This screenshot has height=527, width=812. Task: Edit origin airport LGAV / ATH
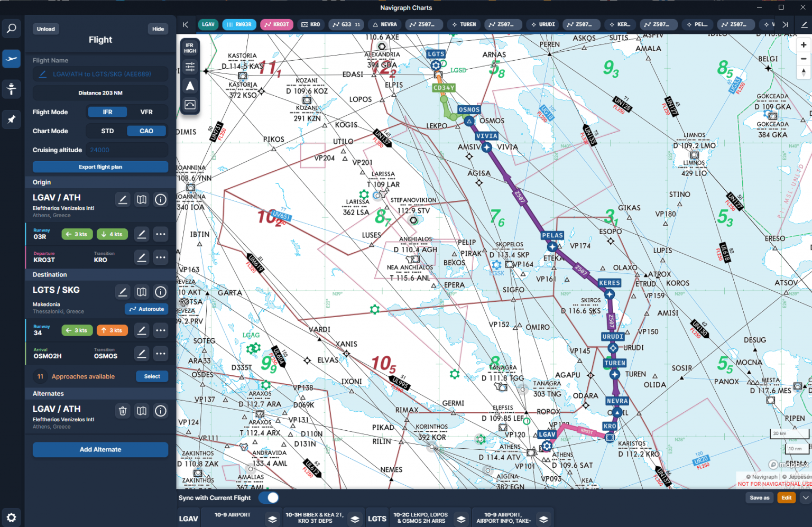[x=123, y=199]
